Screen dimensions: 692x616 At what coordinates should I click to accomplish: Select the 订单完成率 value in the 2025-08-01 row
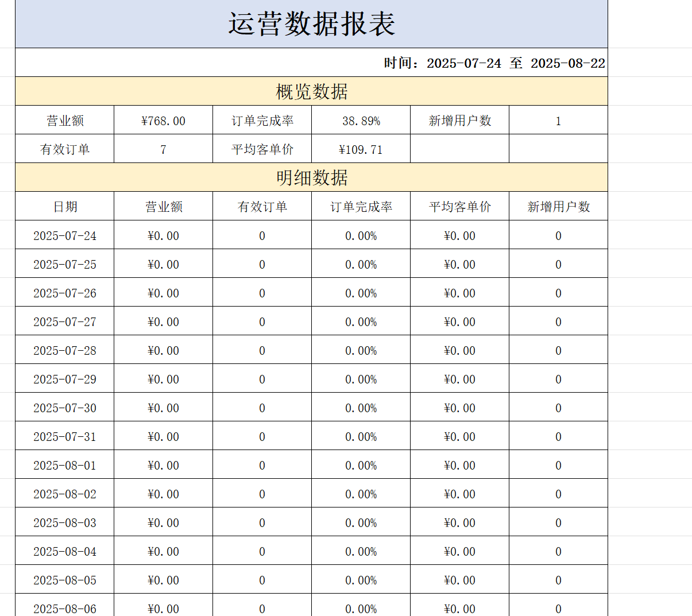pos(361,464)
